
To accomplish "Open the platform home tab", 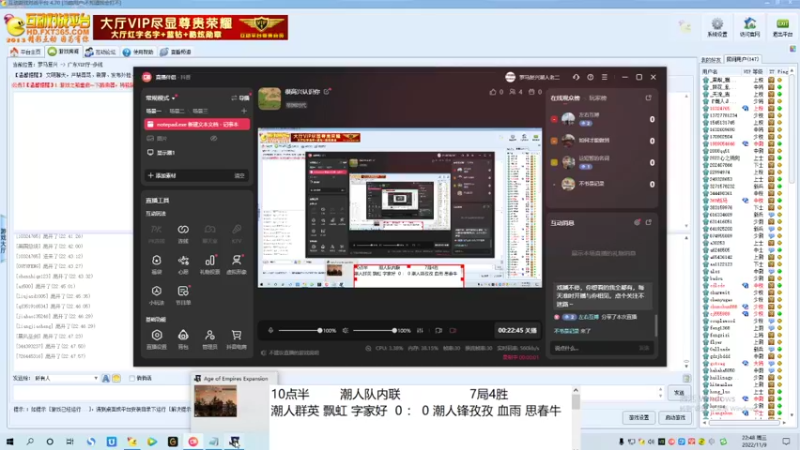I will pos(26,52).
